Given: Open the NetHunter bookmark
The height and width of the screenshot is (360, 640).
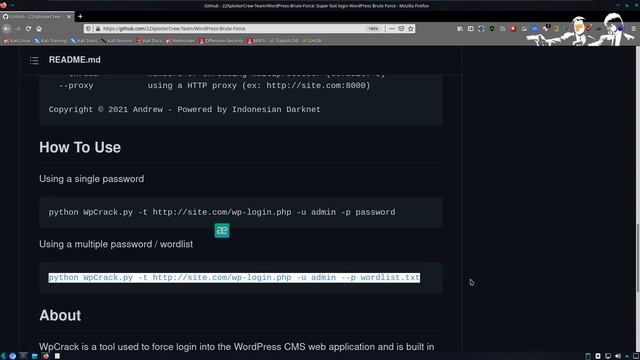Looking at the screenshot, I should [x=180, y=41].
